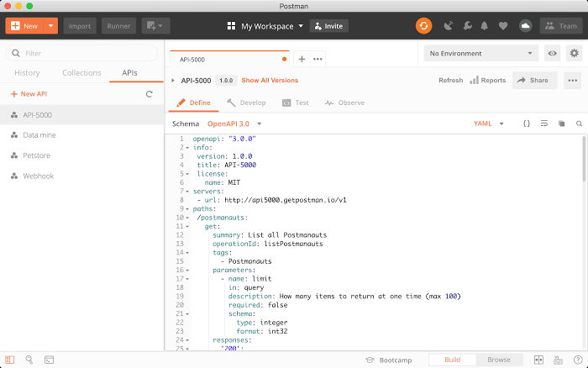The width and height of the screenshot is (588, 368).
Task: Switch to the Collections tab
Action: (x=81, y=73)
